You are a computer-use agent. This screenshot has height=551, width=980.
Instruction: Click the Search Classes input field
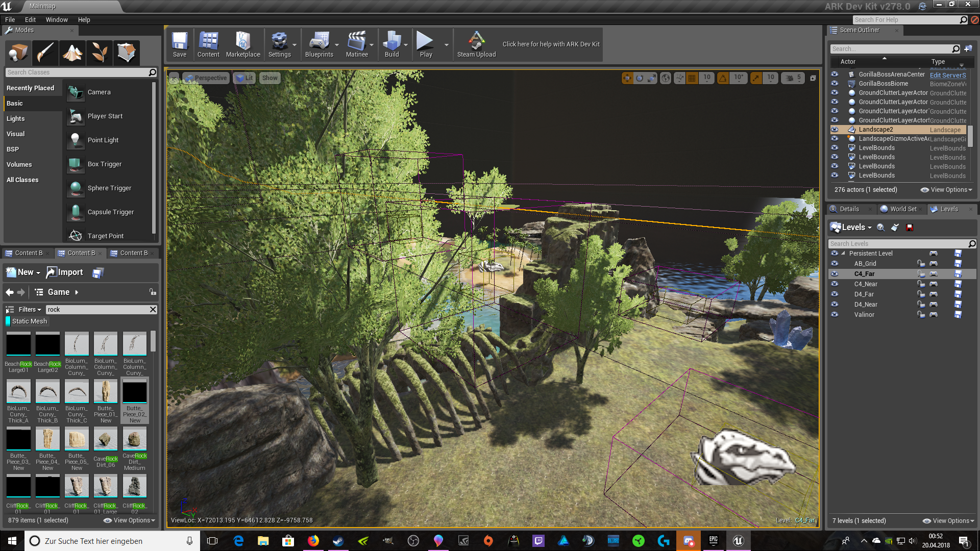point(81,72)
